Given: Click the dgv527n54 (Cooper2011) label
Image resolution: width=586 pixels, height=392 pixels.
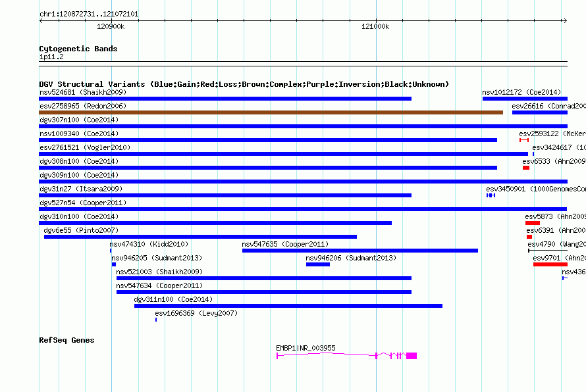Looking at the screenshot, I should click(x=83, y=203).
